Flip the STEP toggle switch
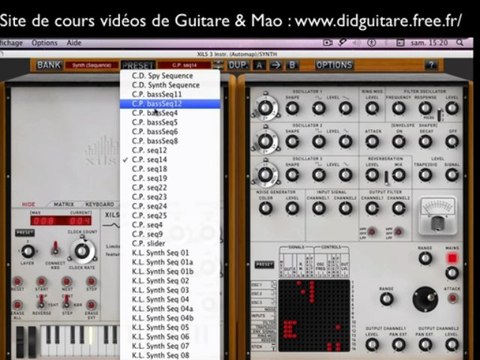Screen dimensions: 480x360 [x=67, y=301]
